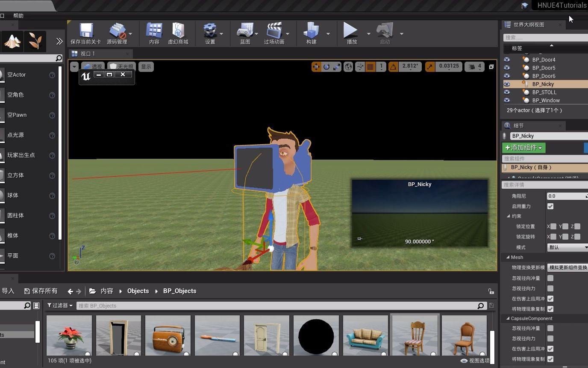Toggle the Enable Gravity (启用重力) checkbox
This screenshot has height=368, width=588.
pos(550,206)
